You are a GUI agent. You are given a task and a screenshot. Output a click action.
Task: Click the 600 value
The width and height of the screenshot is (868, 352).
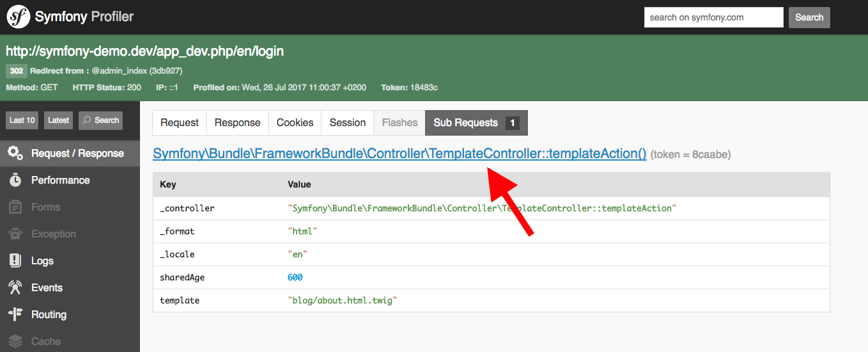click(x=295, y=278)
